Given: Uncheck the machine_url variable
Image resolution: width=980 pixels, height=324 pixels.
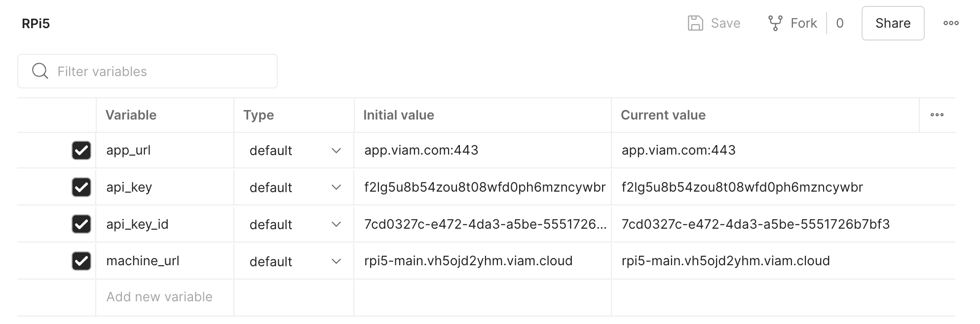Looking at the screenshot, I should pyautogui.click(x=81, y=261).
